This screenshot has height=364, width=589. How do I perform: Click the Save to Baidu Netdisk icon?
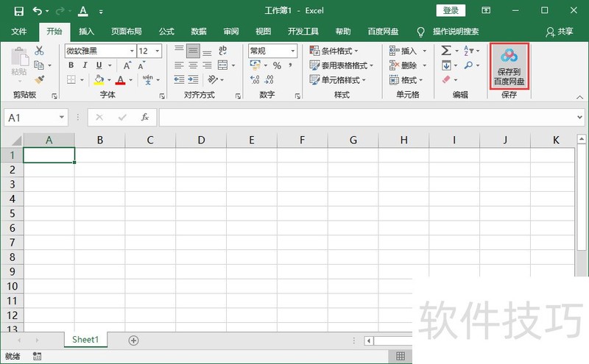pos(509,66)
